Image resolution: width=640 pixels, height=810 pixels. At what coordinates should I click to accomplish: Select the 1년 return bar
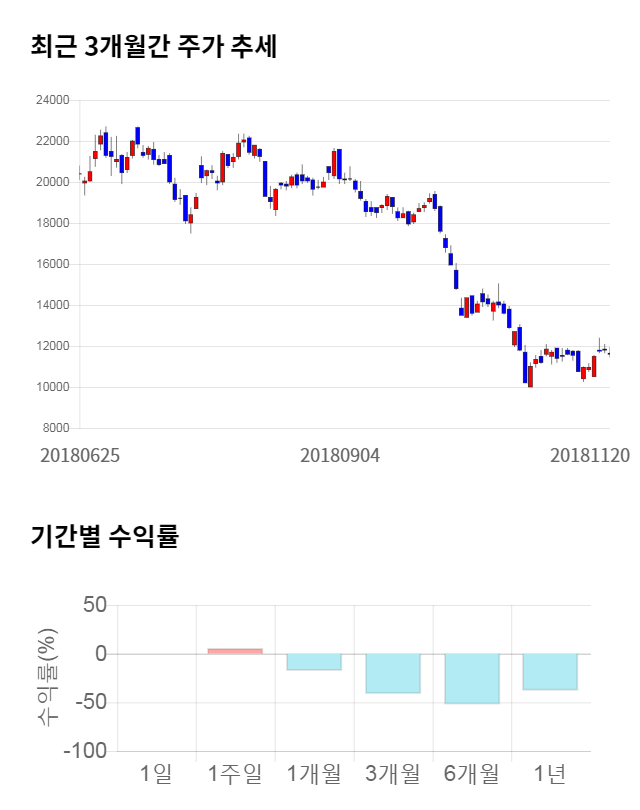(x=550, y=671)
